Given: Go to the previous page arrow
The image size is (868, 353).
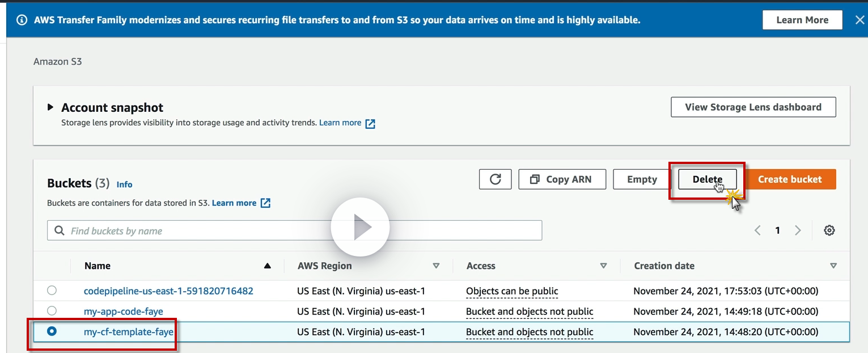Looking at the screenshot, I should [757, 230].
